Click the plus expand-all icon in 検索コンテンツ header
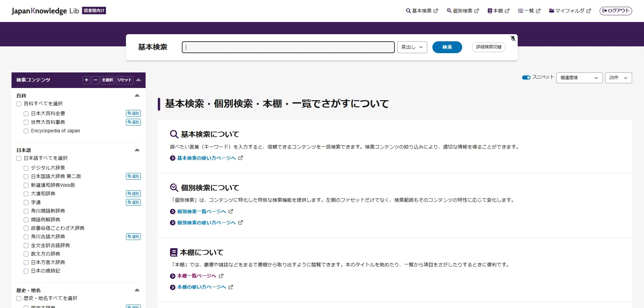This screenshot has width=644, height=308. [87, 80]
